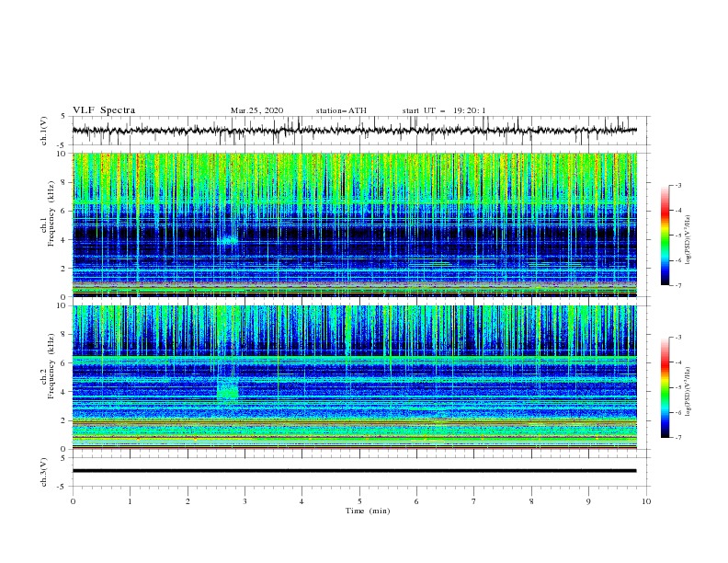Select the "Time (min)" axis title
The width and height of the screenshot is (728, 563).
click(368, 511)
